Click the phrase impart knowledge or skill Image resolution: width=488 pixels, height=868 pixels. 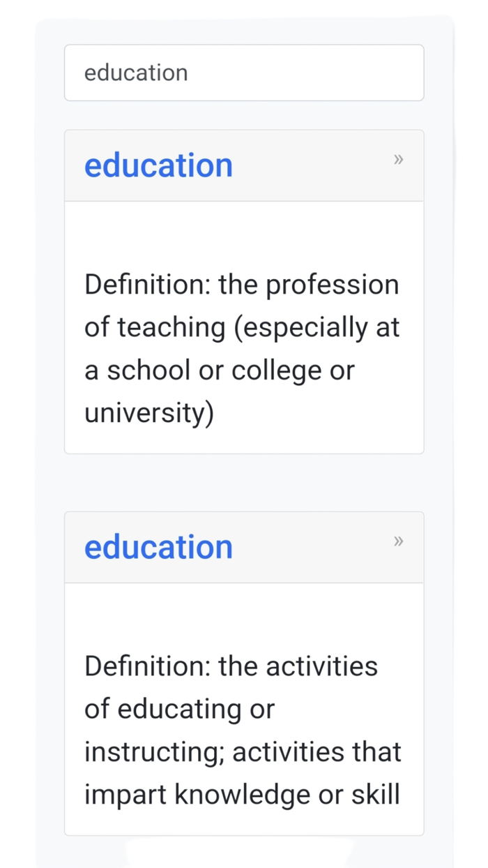tap(241, 794)
